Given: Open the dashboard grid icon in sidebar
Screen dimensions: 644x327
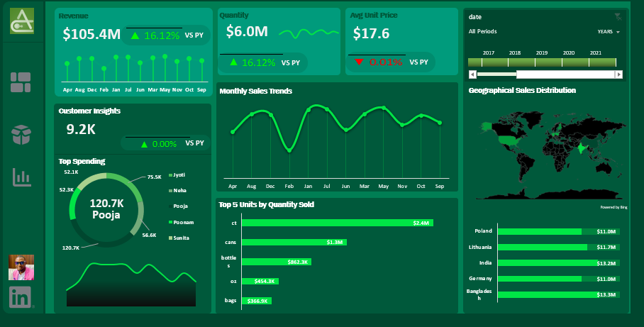Looking at the screenshot, I should tap(21, 82).
